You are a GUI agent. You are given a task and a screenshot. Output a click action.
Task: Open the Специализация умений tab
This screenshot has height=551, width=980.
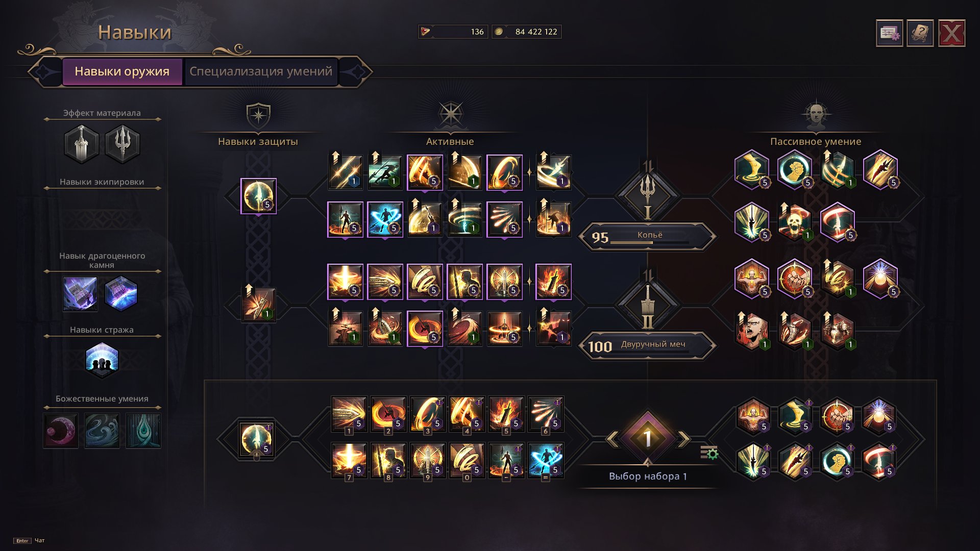click(x=261, y=71)
